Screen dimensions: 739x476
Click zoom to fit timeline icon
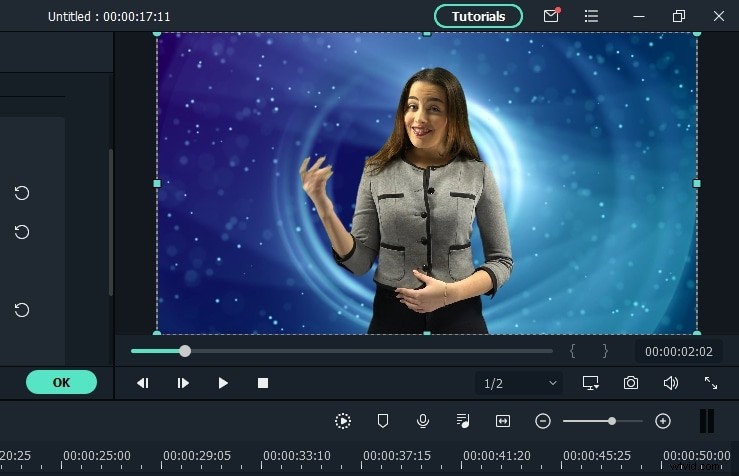point(503,421)
